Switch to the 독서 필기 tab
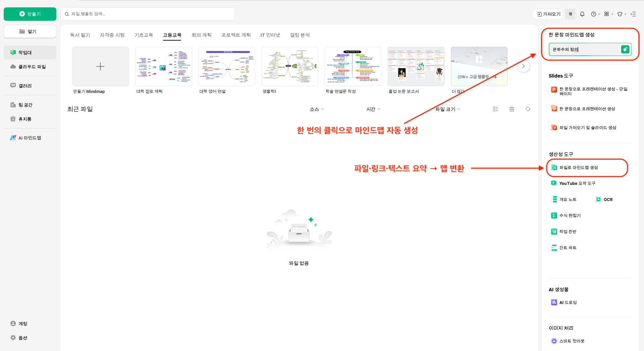This screenshot has width=644, height=351. [x=80, y=35]
